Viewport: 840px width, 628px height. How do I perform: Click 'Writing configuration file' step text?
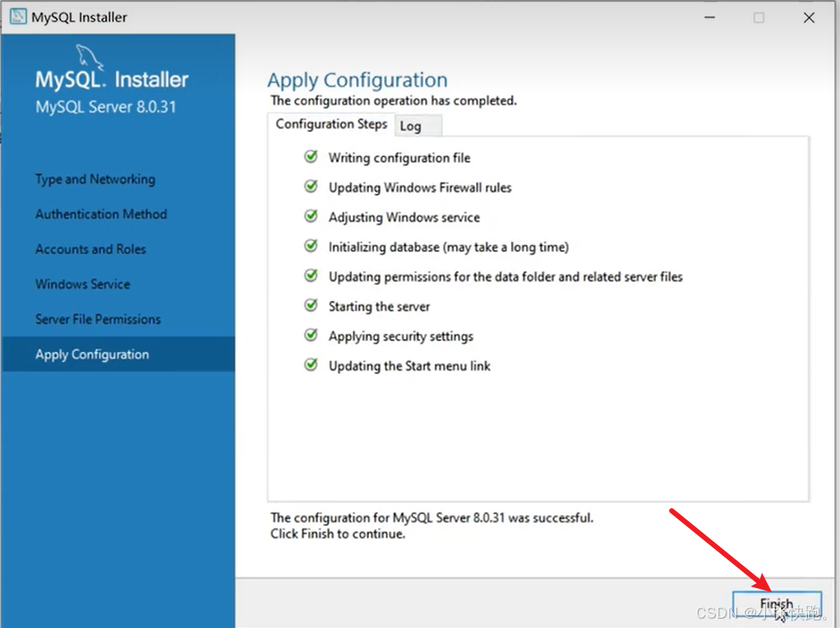[x=400, y=158]
